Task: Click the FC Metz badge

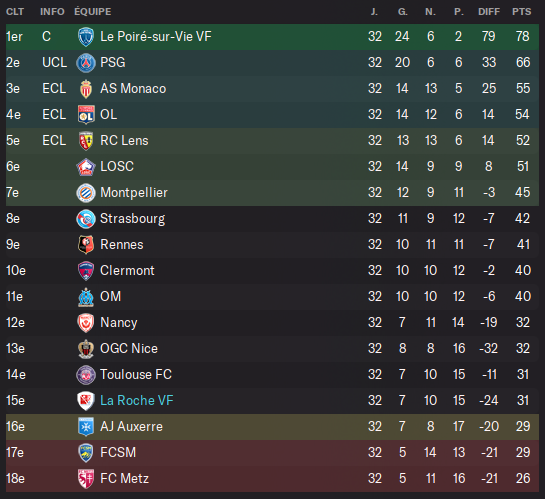Action: (x=86, y=478)
